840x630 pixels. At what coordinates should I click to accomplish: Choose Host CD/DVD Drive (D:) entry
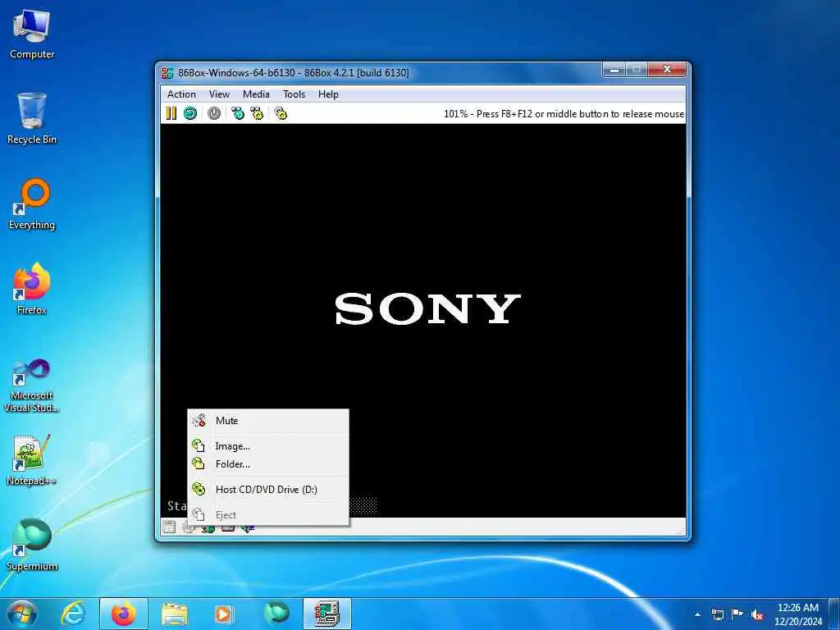click(268, 489)
